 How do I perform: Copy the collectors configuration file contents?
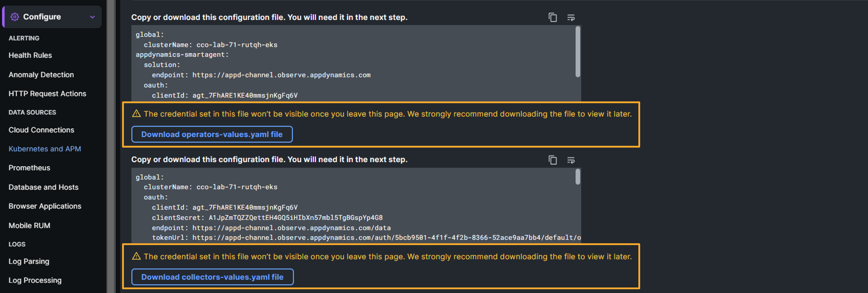point(552,160)
